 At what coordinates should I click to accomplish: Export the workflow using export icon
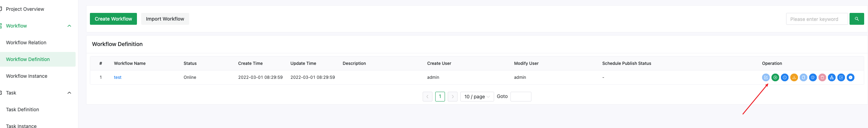(841, 77)
